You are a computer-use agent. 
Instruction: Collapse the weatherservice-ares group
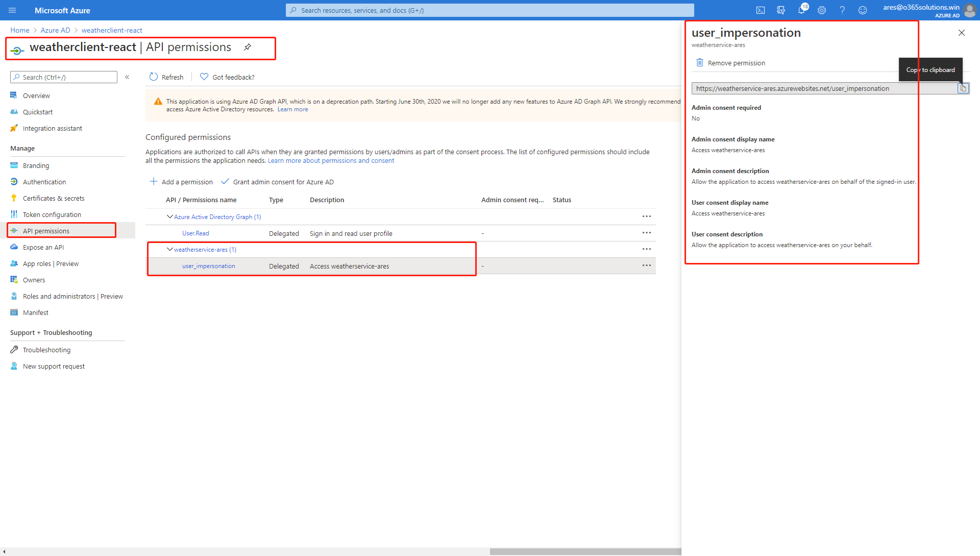coord(170,249)
